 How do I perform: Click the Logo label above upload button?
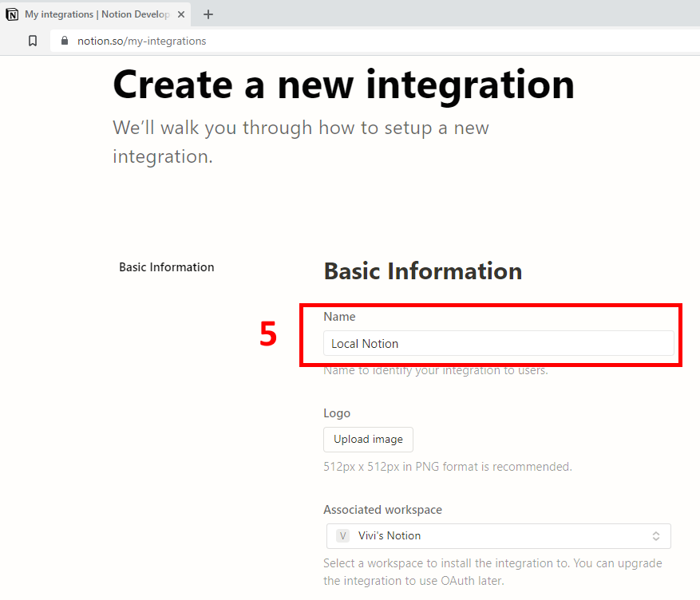337,413
